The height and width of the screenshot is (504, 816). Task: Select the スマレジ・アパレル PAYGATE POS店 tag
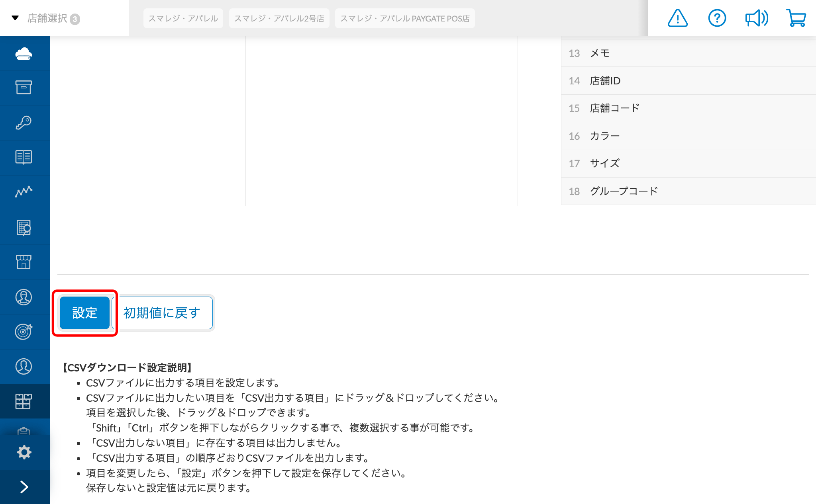tap(405, 18)
